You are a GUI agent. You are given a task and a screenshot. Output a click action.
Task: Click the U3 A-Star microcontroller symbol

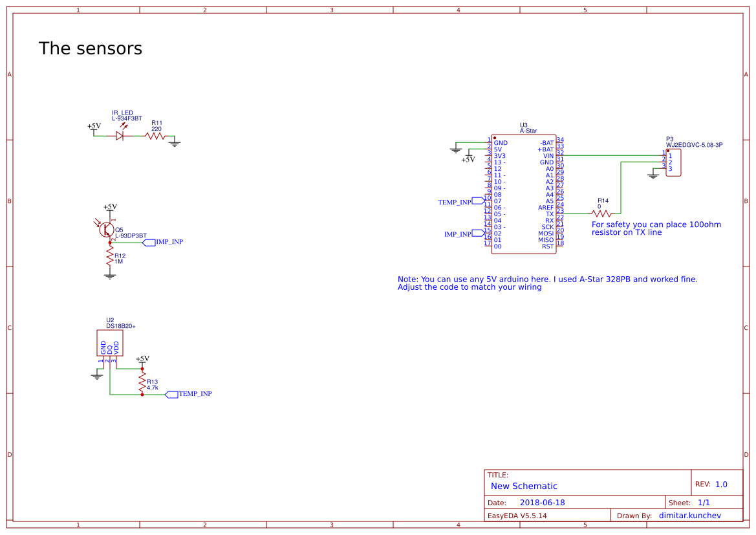pos(524,194)
